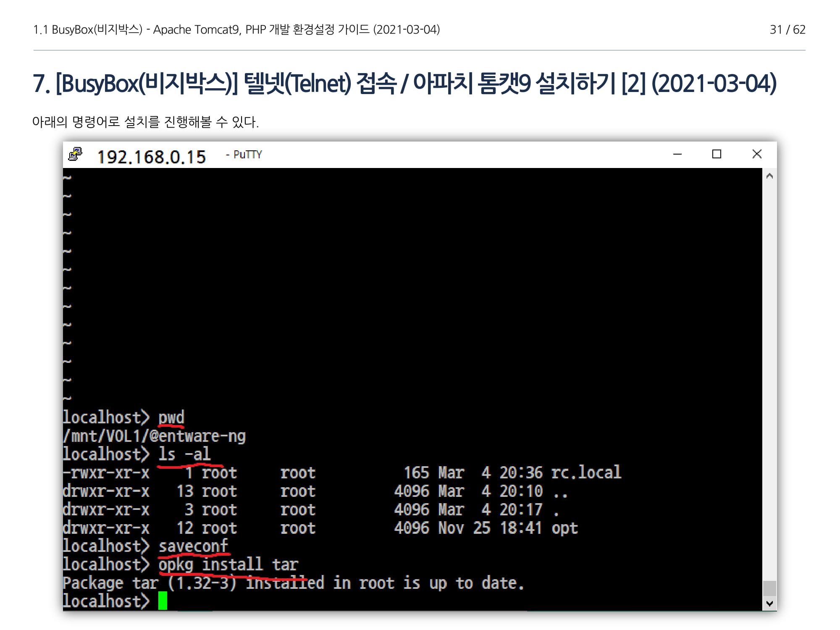840x630 pixels.
Task: Click the empty scrollbar track area
Action: [769, 378]
